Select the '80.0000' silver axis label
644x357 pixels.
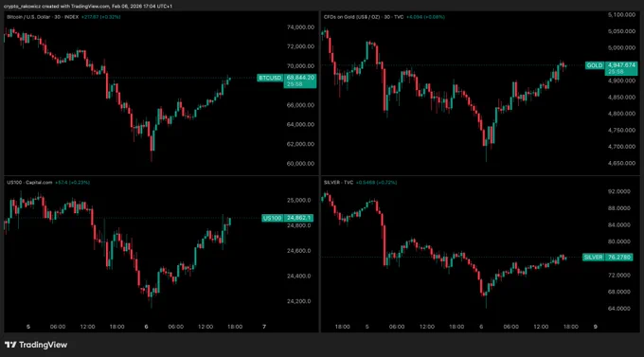619,241
